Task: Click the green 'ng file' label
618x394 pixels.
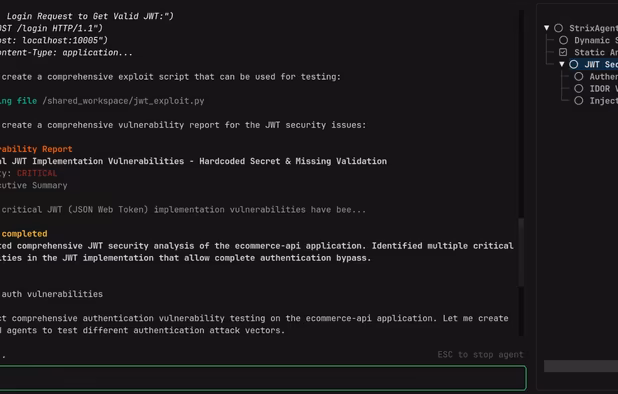Action: pyautogui.click(x=19, y=101)
